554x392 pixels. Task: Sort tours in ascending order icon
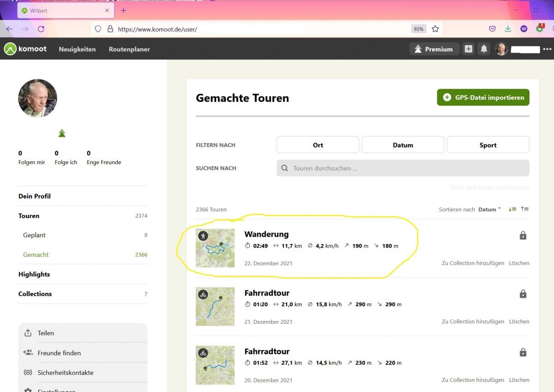(x=525, y=209)
